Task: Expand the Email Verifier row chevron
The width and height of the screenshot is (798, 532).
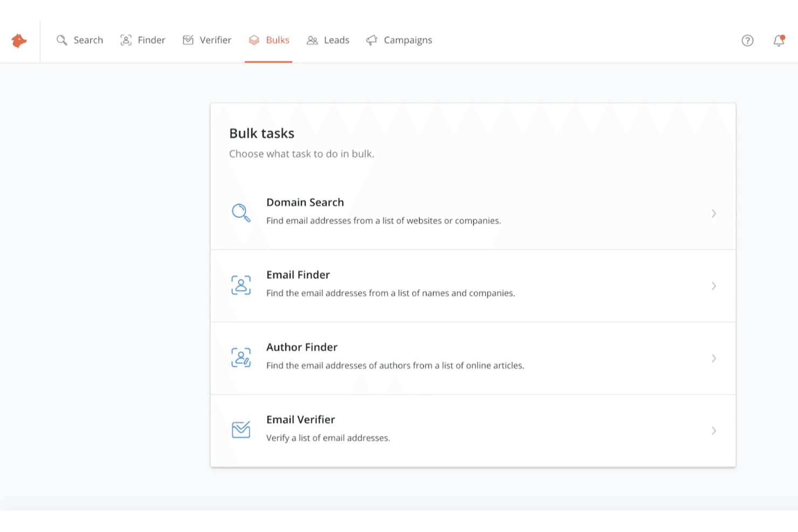Action: (713, 431)
